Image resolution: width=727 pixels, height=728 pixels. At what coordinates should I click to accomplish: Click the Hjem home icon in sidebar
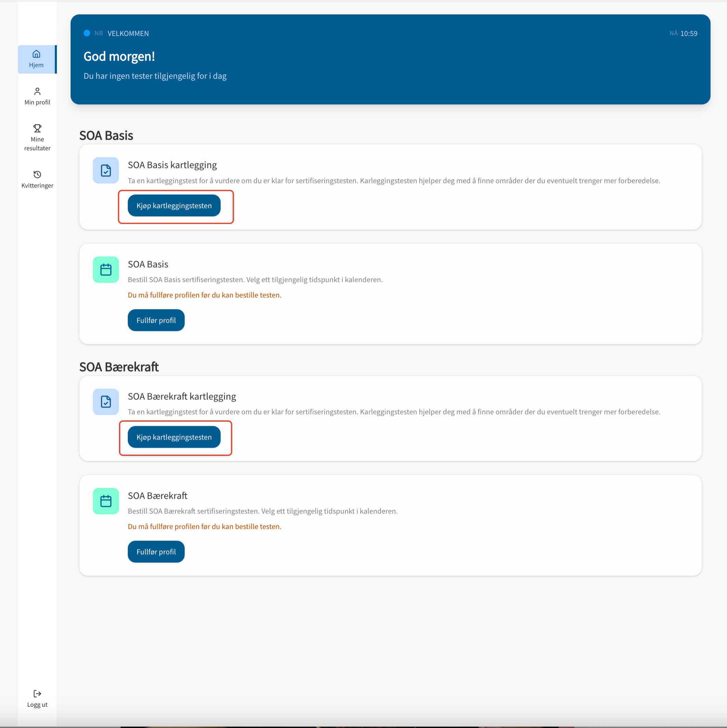[x=36, y=54]
